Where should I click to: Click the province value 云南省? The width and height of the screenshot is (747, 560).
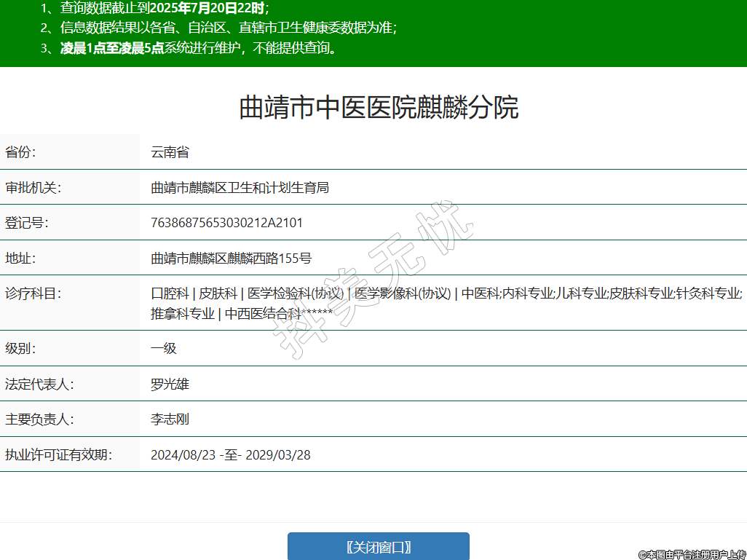(x=170, y=152)
